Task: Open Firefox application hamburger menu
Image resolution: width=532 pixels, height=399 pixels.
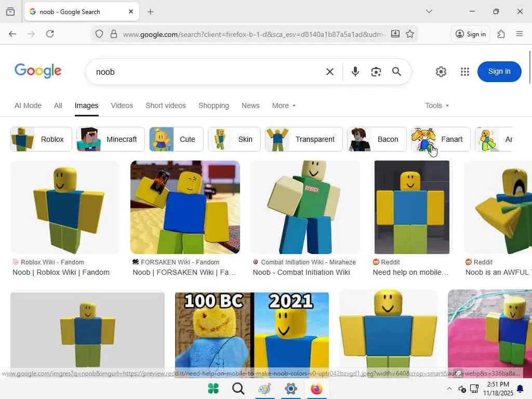Action: pyautogui.click(x=520, y=34)
